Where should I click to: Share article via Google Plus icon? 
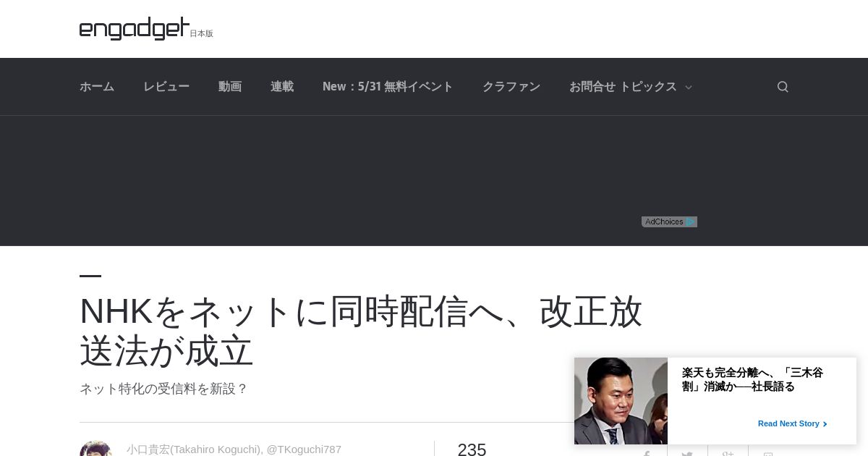coord(728,452)
